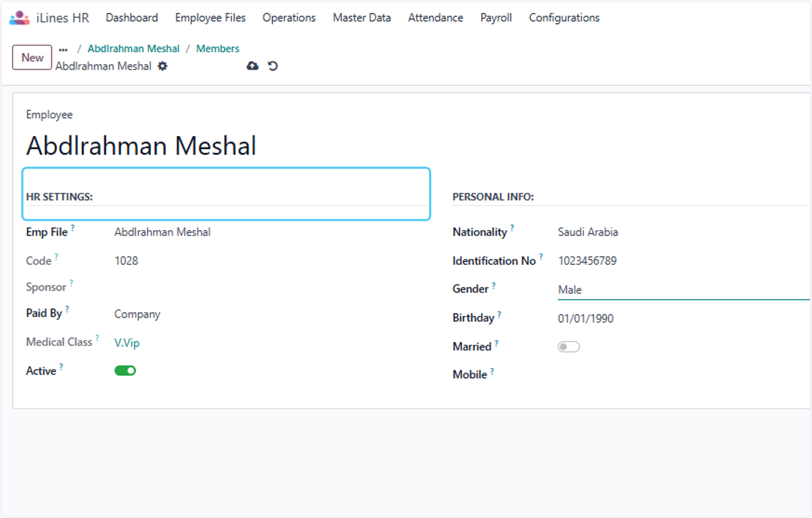This screenshot has width=812, height=518.
Task: Click help tooltip icon next to Medical Class
Action: (x=97, y=338)
